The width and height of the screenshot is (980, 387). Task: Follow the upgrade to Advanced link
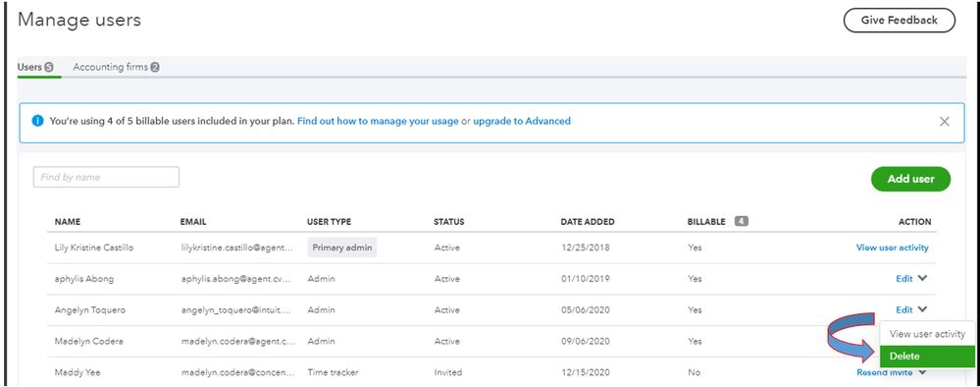(x=522, y=121)
